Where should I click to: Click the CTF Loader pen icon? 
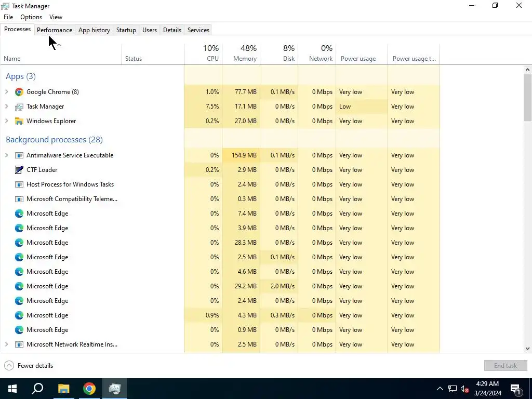(19, 170)
